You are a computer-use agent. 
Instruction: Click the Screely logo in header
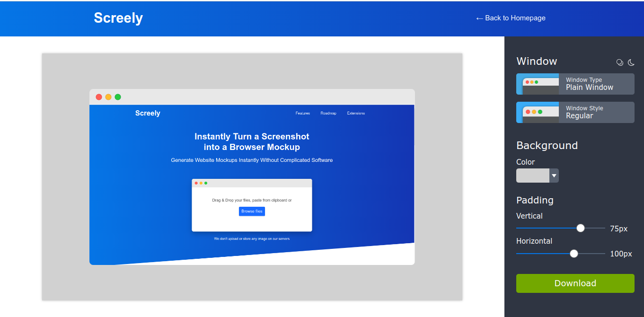(118, 18)
